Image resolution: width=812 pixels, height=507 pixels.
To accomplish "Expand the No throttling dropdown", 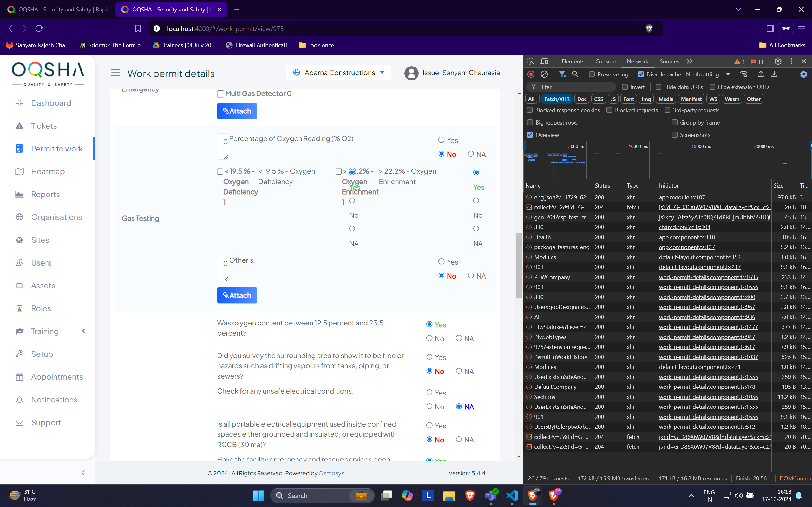I will pos(708,74).
